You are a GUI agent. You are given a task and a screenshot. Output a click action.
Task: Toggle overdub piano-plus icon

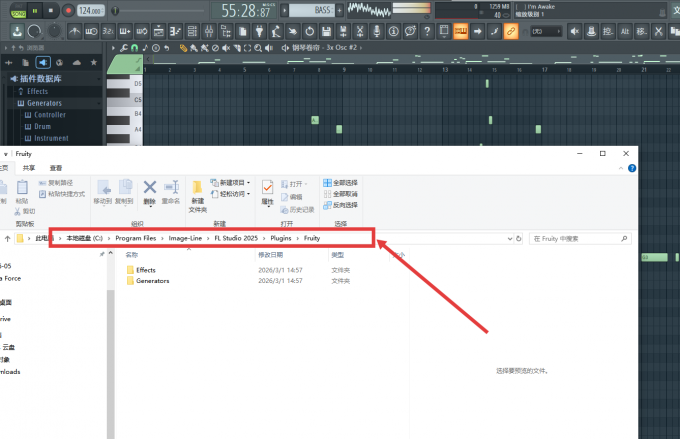click(125, 31)
